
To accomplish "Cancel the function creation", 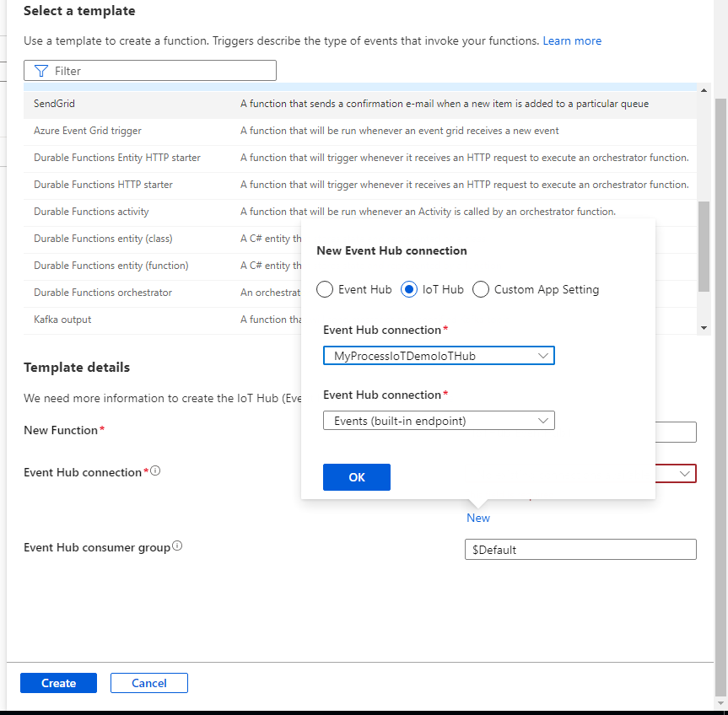I will click(x=148, y=683).
